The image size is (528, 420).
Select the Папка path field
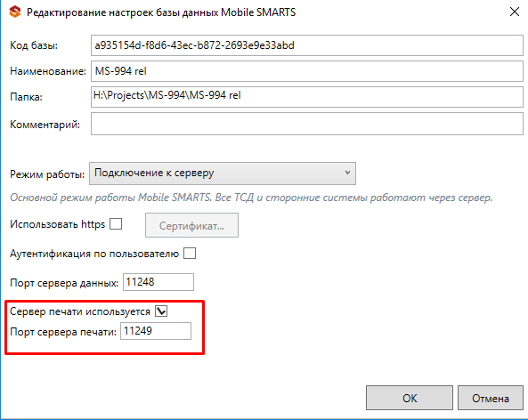(307, 97)
